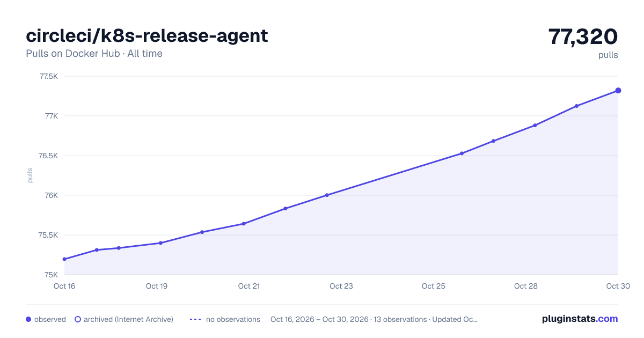Open the pluginstats.com link
644x338 pixels.
click(x=580, y=319)
